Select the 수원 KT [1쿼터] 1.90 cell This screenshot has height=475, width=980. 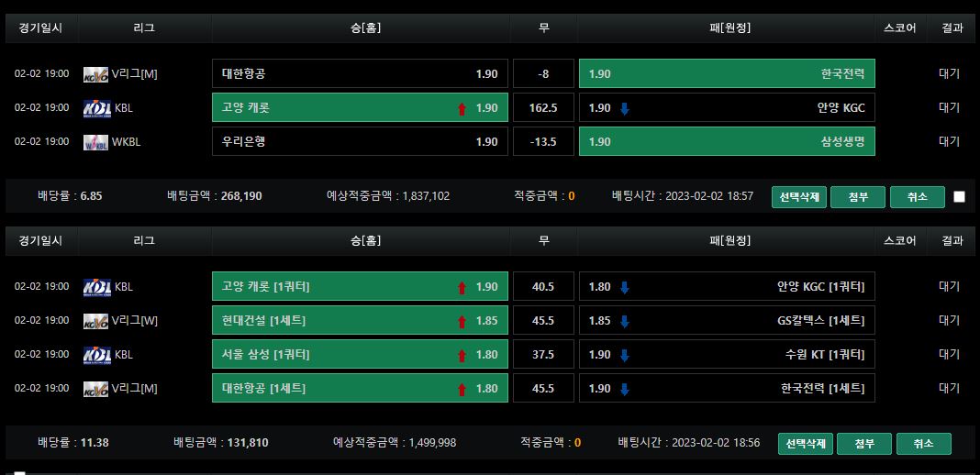pos(727,354)
